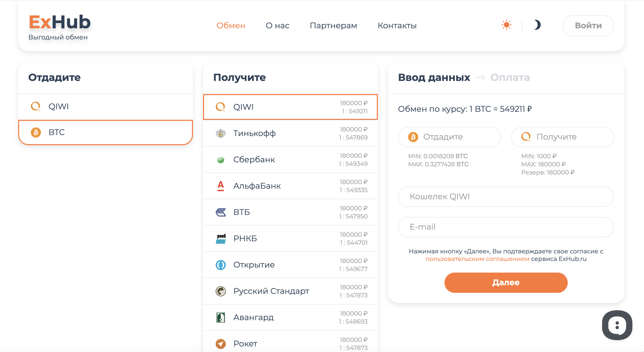The height and width of the screenshot is (352, 644).
Task: Click rate 1 : 548693 on Авангард row
Action: point(353,322)
